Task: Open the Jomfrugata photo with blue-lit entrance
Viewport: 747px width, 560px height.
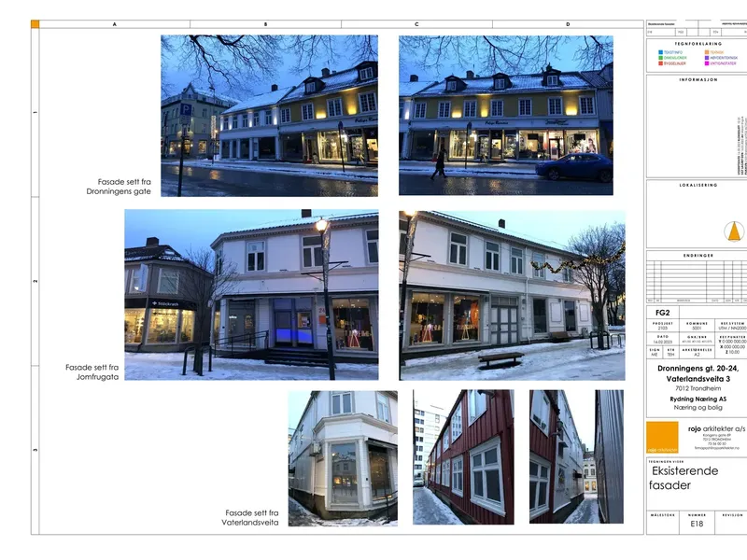Action: click(251, 295)
